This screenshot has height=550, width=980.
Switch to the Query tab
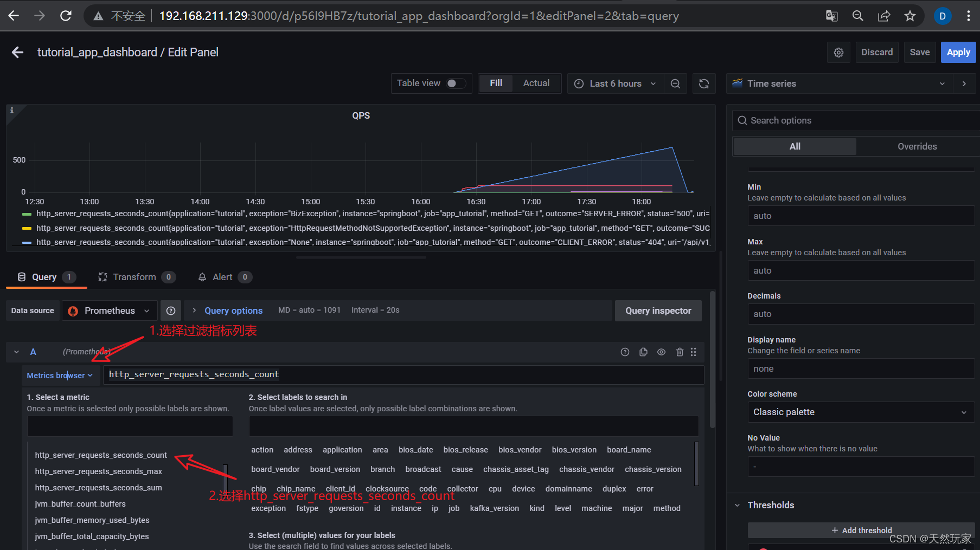tap(46, 277)
